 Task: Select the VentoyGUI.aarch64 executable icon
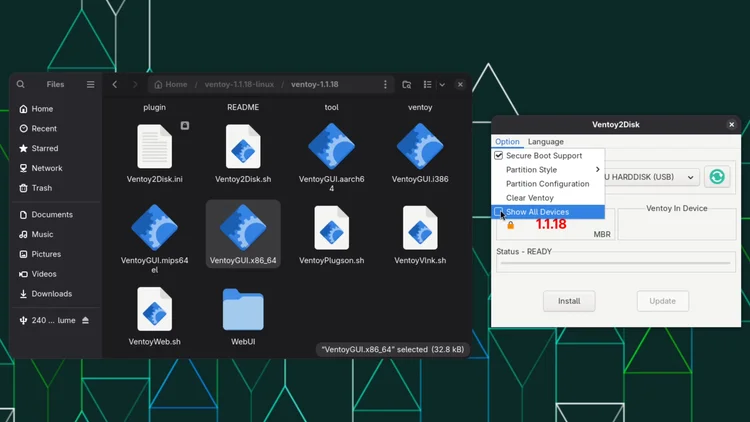pyautogui.click(x=331, y=146)
